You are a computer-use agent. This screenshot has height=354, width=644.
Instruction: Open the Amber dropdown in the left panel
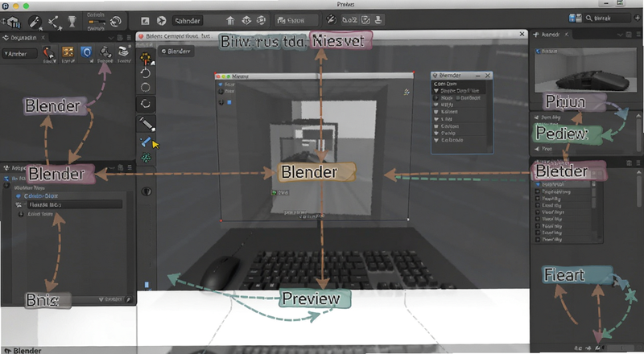(19, 54)
